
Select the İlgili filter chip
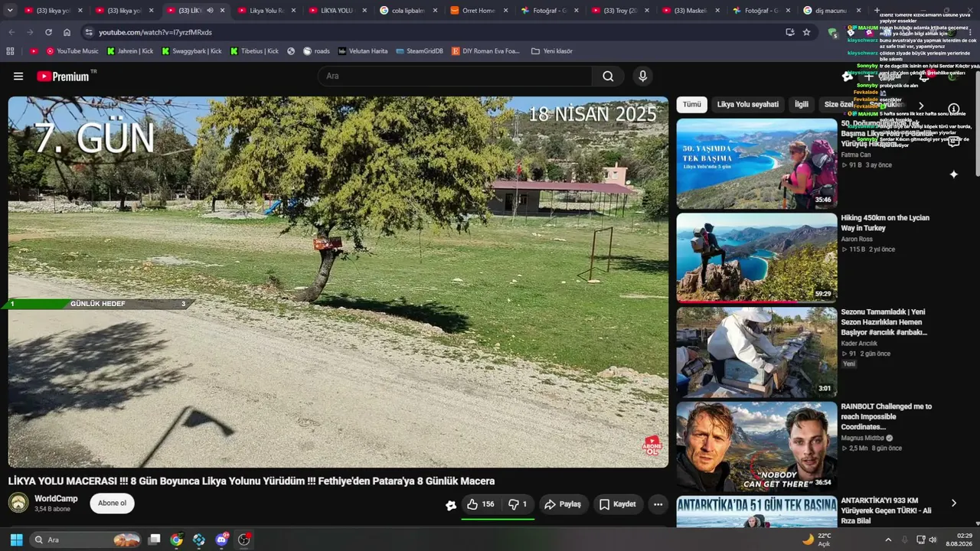[801, 104]
